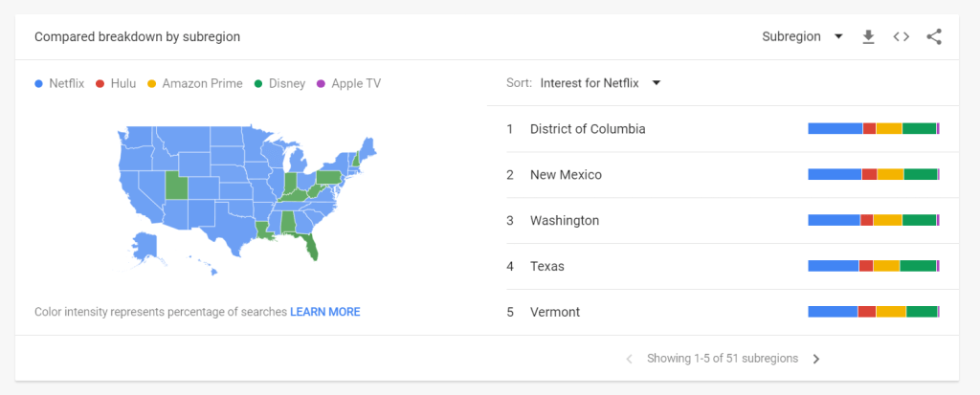This screenshot has height=395, width=980.
Task: Click the Apple TV legend label
Action: click(x=356, y=84)
